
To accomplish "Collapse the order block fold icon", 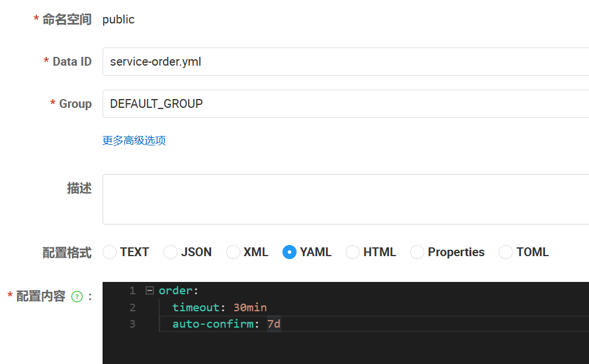I will point(149,290).
